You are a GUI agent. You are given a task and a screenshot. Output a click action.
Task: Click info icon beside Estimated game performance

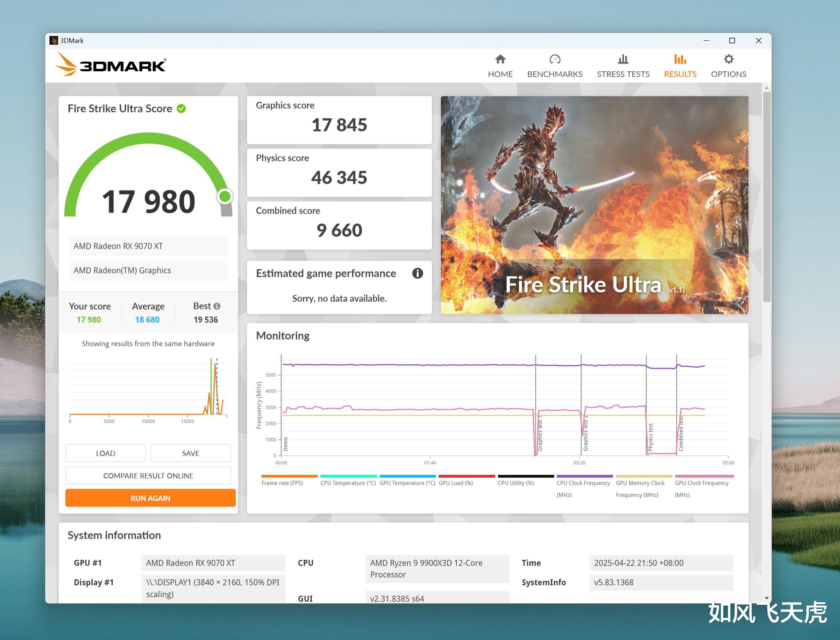point(417,273)
